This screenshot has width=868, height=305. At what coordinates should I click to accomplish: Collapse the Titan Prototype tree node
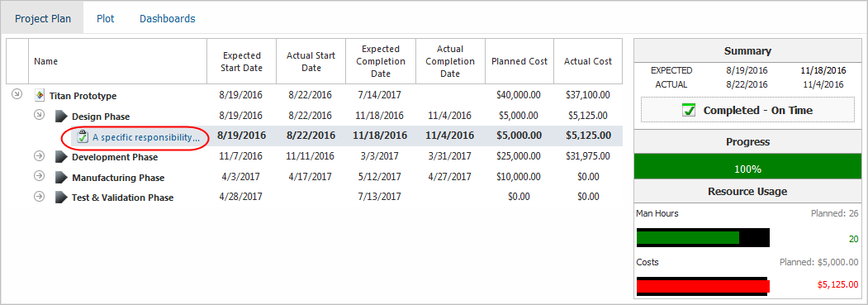coord(17,95)
